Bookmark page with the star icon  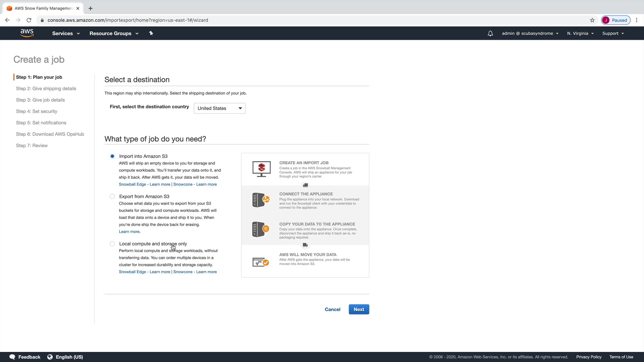click(x=592, y=20)
